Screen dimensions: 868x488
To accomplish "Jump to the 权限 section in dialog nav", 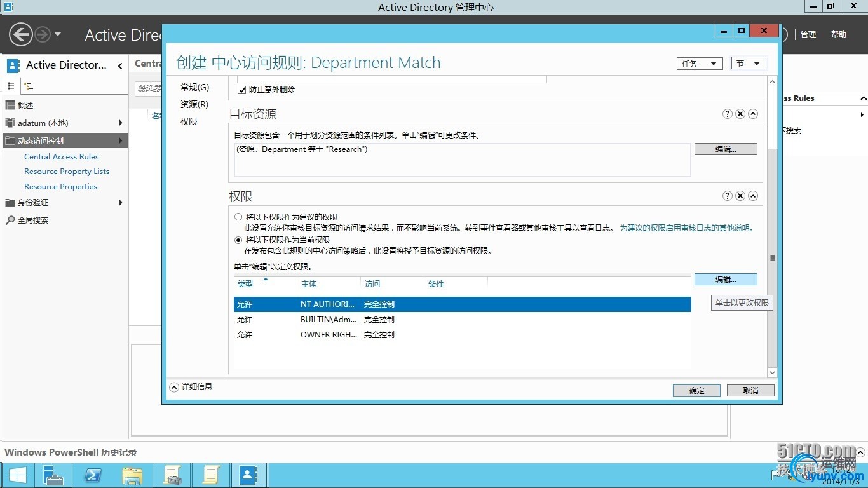I will click(x=189, y=121).
